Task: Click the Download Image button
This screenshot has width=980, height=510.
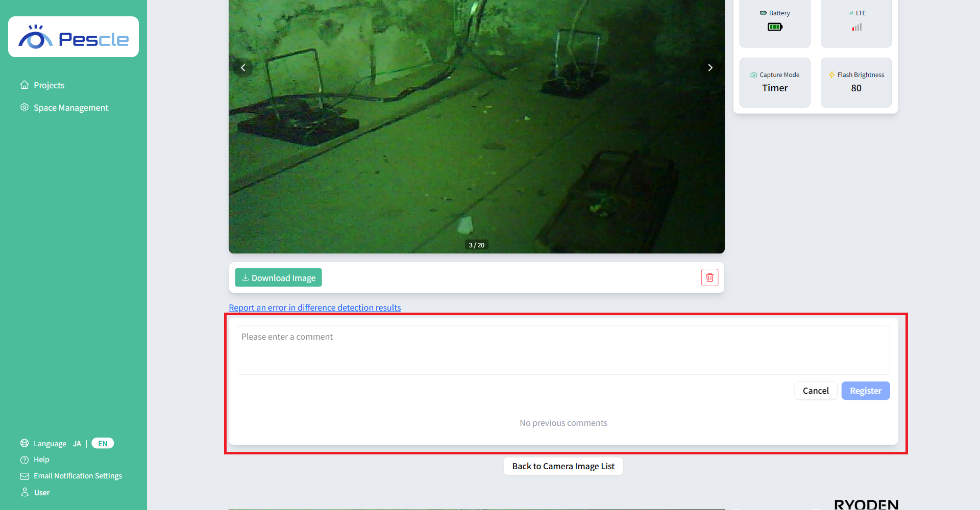Action: point(278,277)
